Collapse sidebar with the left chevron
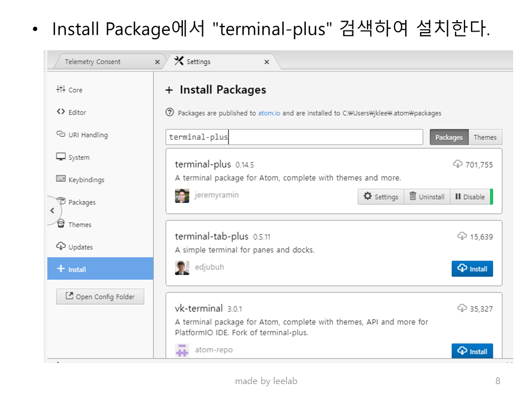The width and height of the screenshot is (532, 399). 52,211
